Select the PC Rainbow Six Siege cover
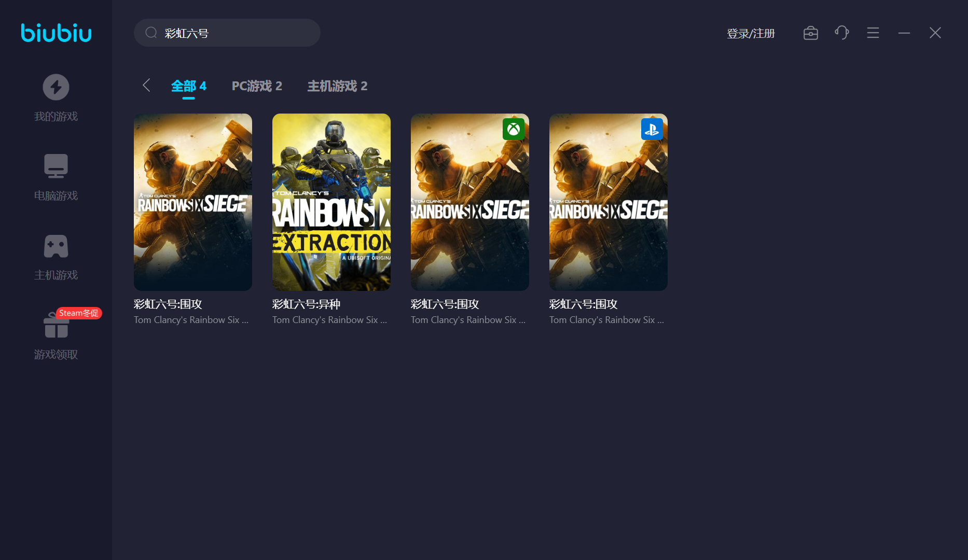Image resolution: width=968 pixels, height=560 pixels. [x=193, y=202]
